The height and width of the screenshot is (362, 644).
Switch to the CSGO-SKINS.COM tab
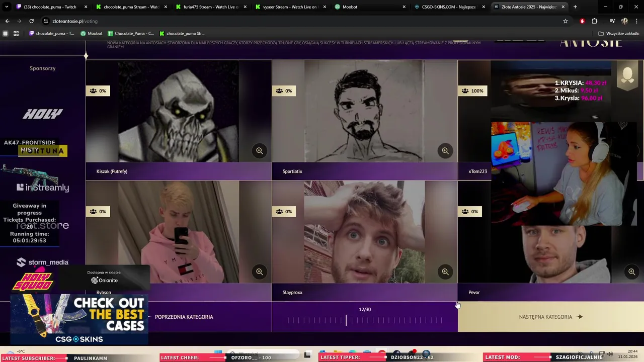[x=449, y=7]
